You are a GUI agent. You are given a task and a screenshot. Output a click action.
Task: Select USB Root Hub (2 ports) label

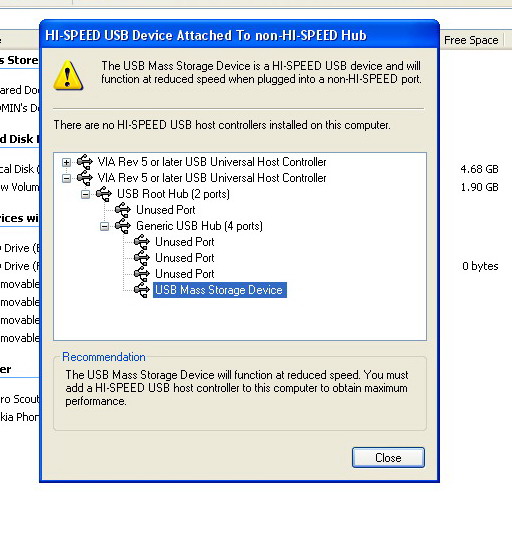[x=173, y=194]
